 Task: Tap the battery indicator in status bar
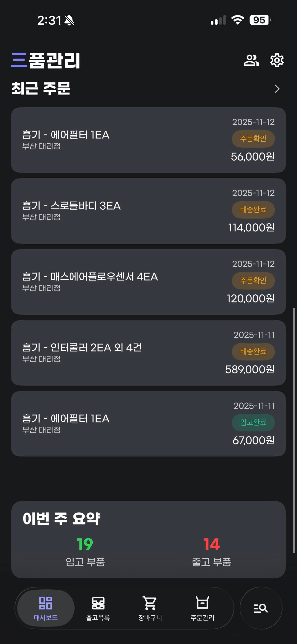pyautogui.click(x=260, y=20)
